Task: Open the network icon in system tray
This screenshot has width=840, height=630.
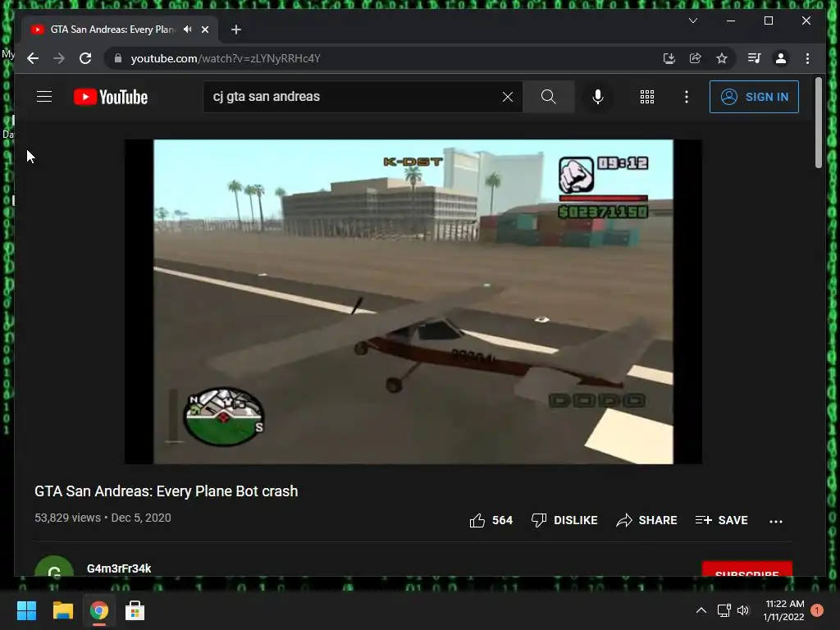Action: coord(724,610)
